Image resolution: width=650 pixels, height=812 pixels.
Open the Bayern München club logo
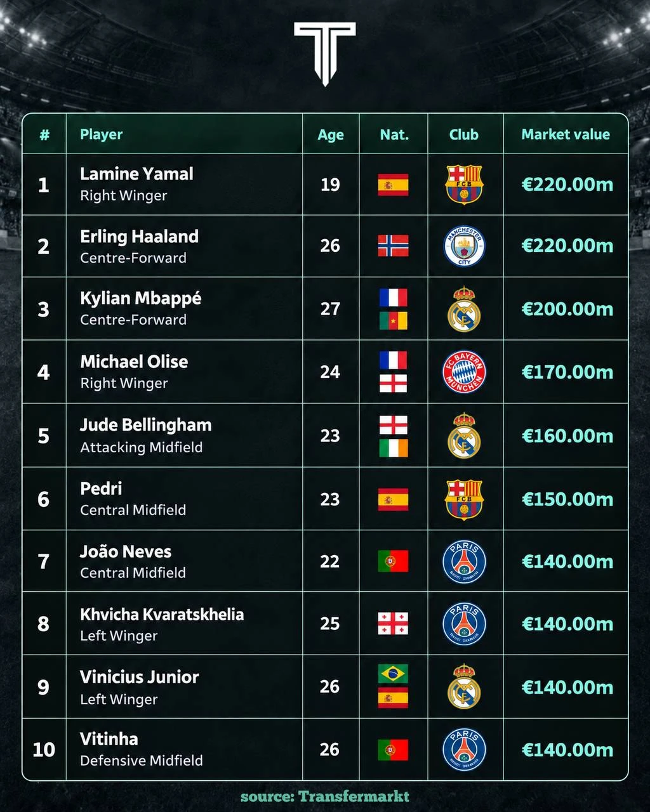tap(464, 372)
